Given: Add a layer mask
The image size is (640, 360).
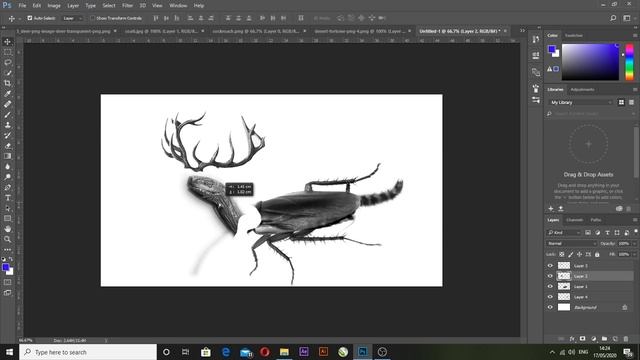Looking at the screenshot, I should pyautogui.click(x=582, y=339).
